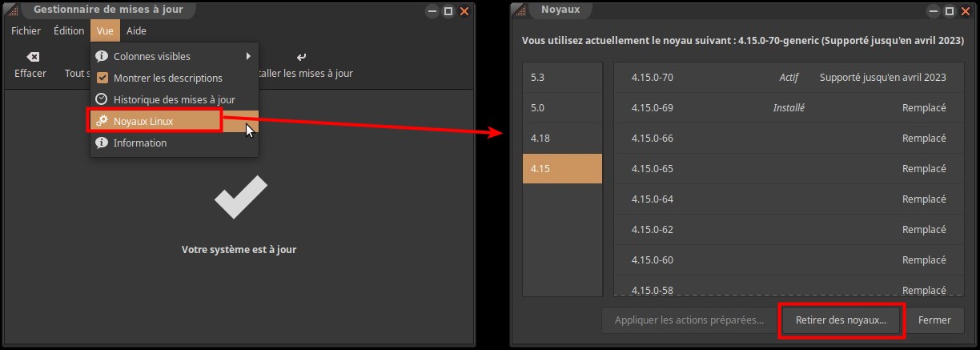The image size is (980, 350).
Task: Click the Noyaux window title bar icon
Action: click(518, 10)
